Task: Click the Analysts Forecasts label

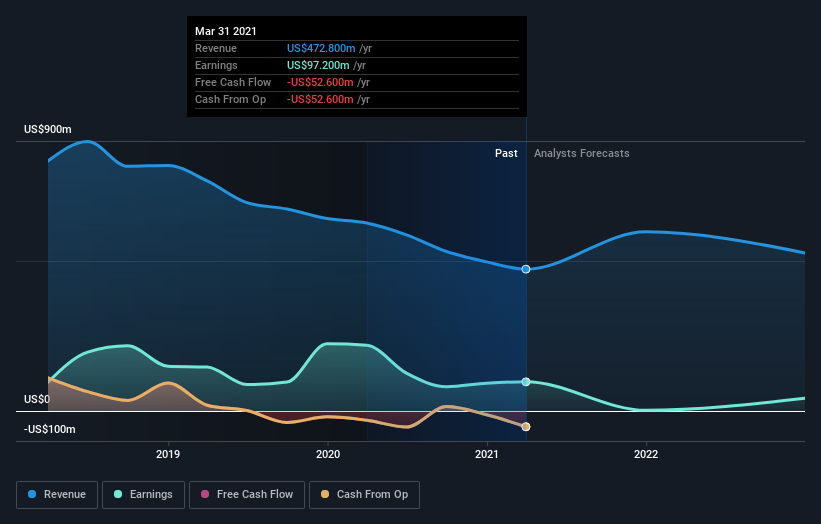Action: tap(581, 153)
